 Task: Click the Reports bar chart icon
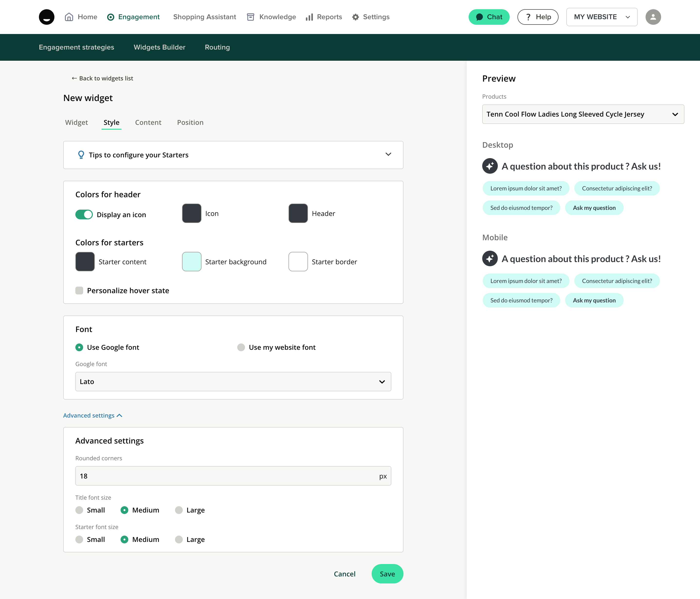pyautogui.click(x=309, y=17)
